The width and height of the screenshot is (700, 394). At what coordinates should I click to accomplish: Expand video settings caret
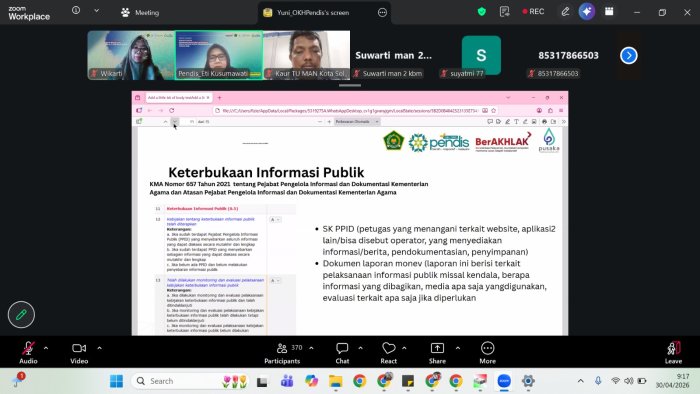pos(100,348)
